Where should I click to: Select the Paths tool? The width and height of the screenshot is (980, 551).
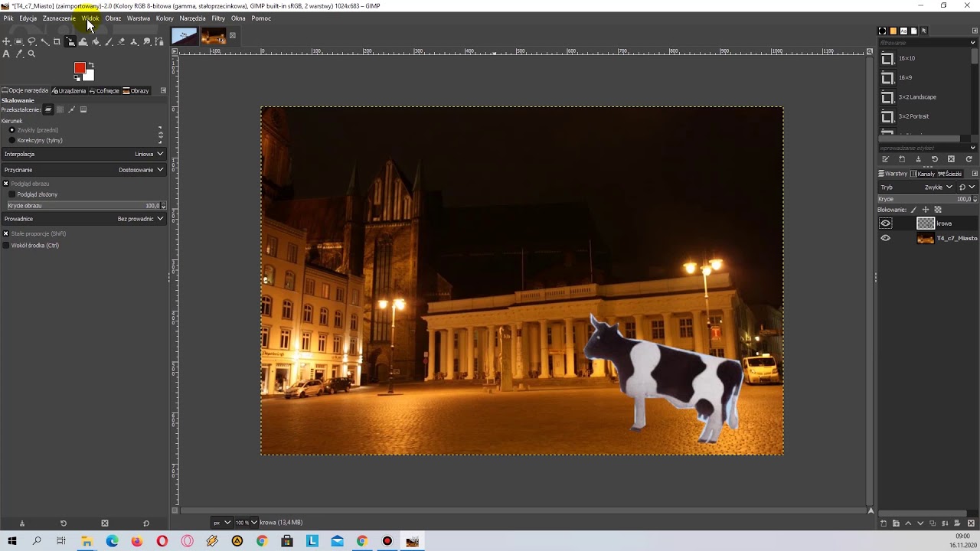(x=160, y=41)
